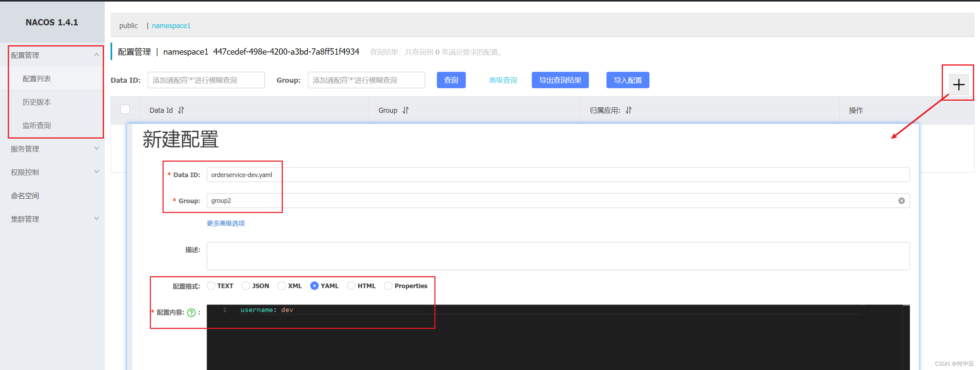Image resolution: width=980 pixels, height=370 pixels.
Task: Click the 操作 column header
Action: (x=856, y=110)
